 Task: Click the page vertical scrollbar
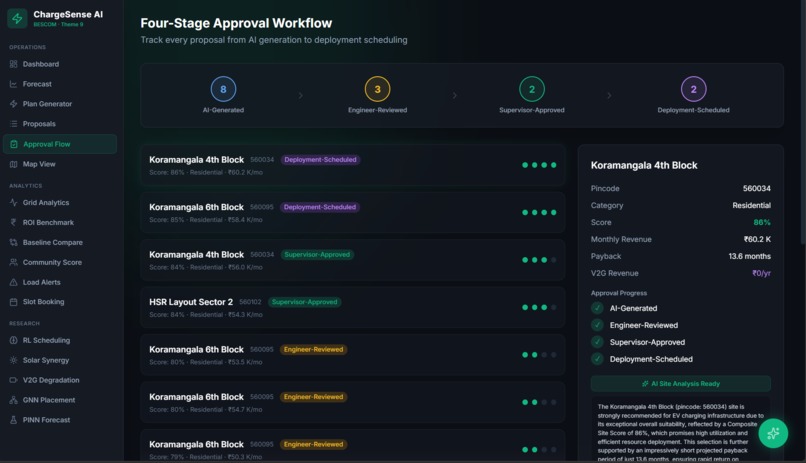[802, 123]
